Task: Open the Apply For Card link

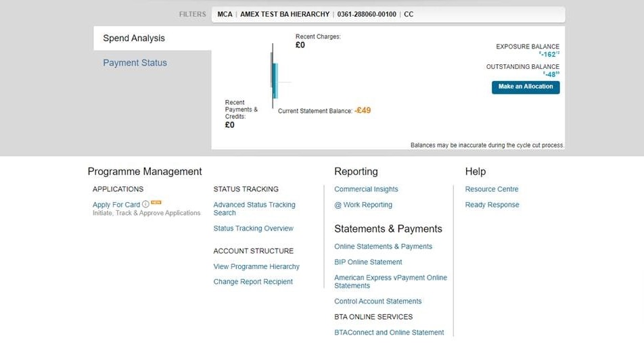Action: (116, 205)
